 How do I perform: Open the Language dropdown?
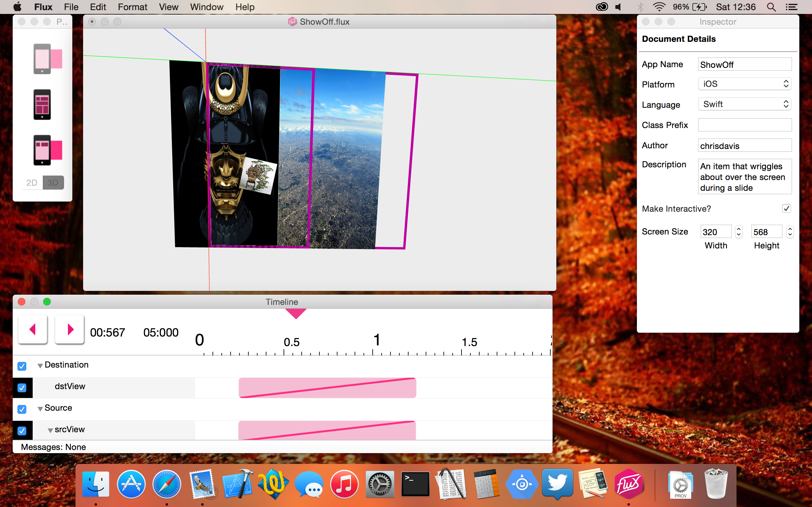pos(744,104)
